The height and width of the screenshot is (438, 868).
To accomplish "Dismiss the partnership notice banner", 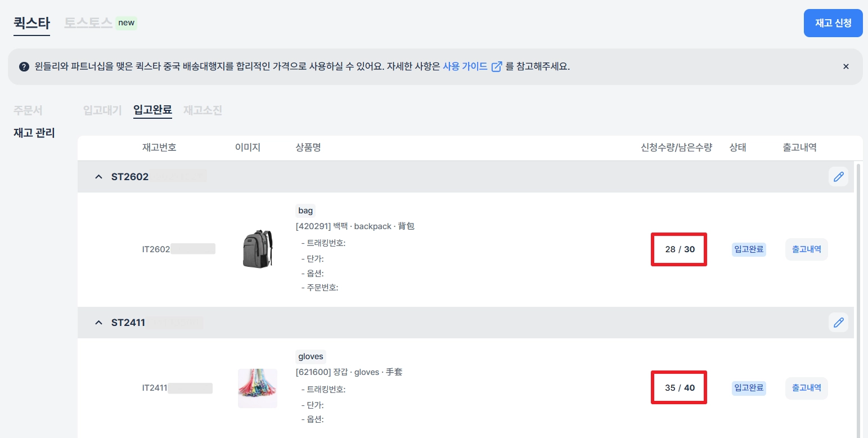I will click(845, 66).
